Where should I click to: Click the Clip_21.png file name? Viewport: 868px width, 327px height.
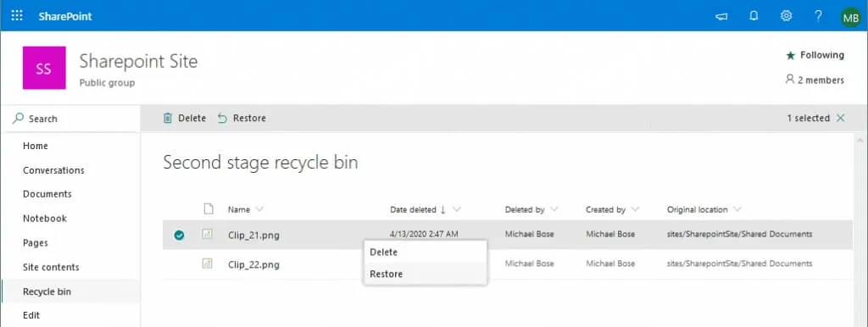pyautogui.click(x=253, y=236)
